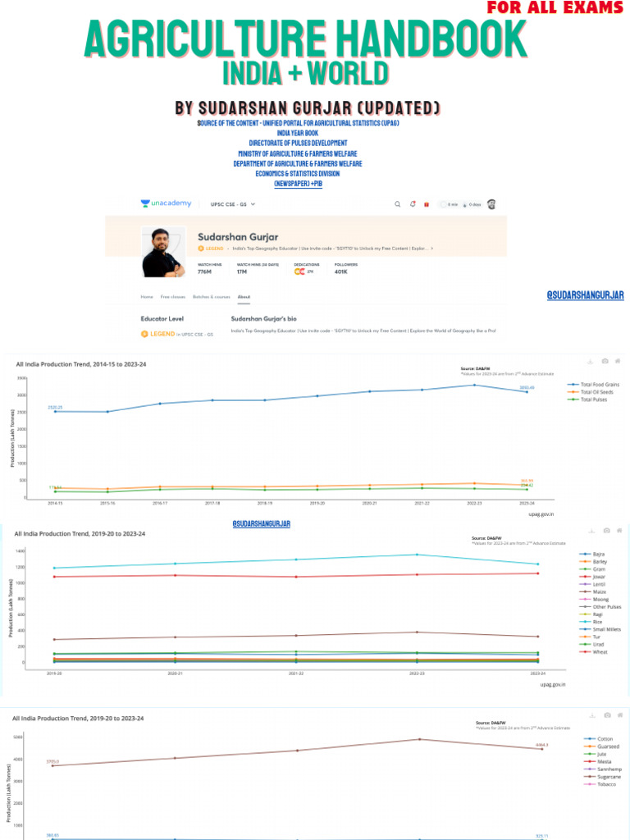
Task: Select the About tab
Action: coord(244,297)
